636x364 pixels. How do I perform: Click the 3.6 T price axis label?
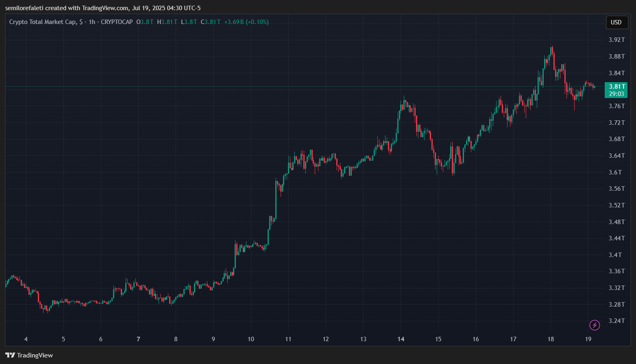point(615,172)
